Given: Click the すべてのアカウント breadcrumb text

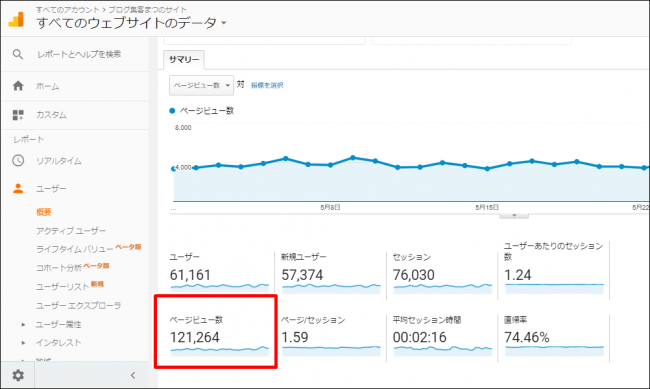Looking at the screenshot, I should (x=68, y=9).
